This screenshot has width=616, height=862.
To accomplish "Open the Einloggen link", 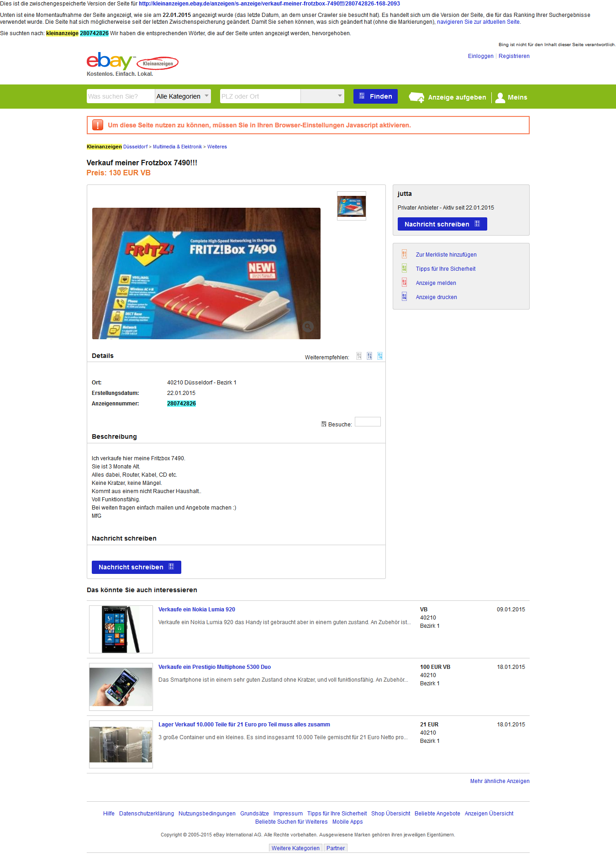I will tap(480, 56).
